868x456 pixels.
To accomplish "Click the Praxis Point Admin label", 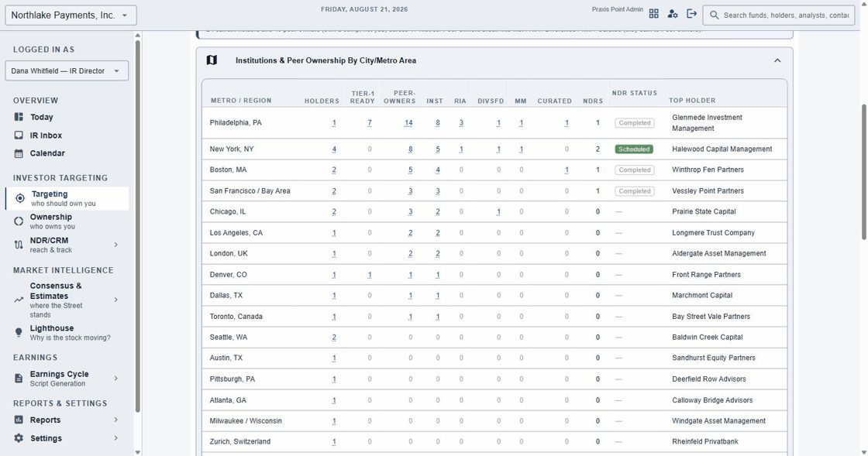I will pyautogui.click(x=617, y=9).
